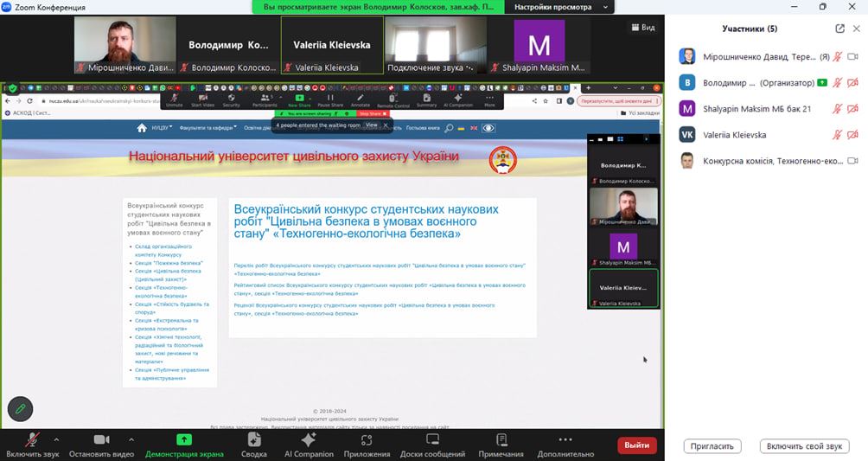Click the Дополнительно three-dots icon
The width and height of the screenshot is (868, 461).
565,440
